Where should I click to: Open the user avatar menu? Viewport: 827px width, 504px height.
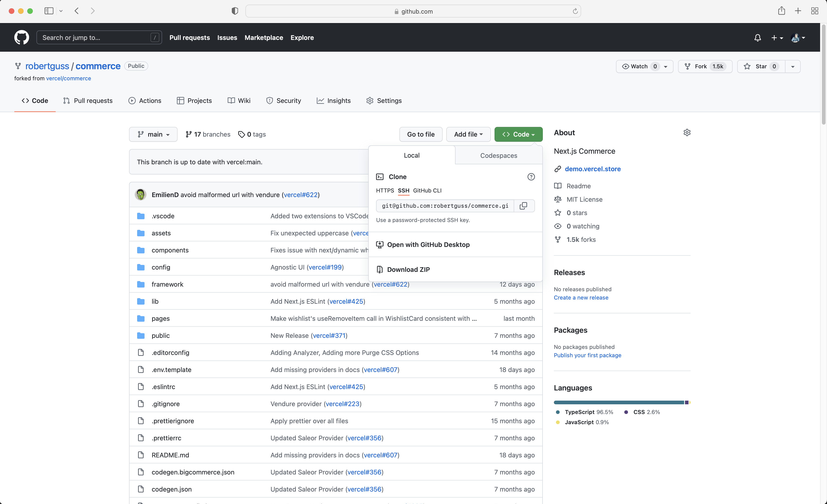(x=798, y=38)
